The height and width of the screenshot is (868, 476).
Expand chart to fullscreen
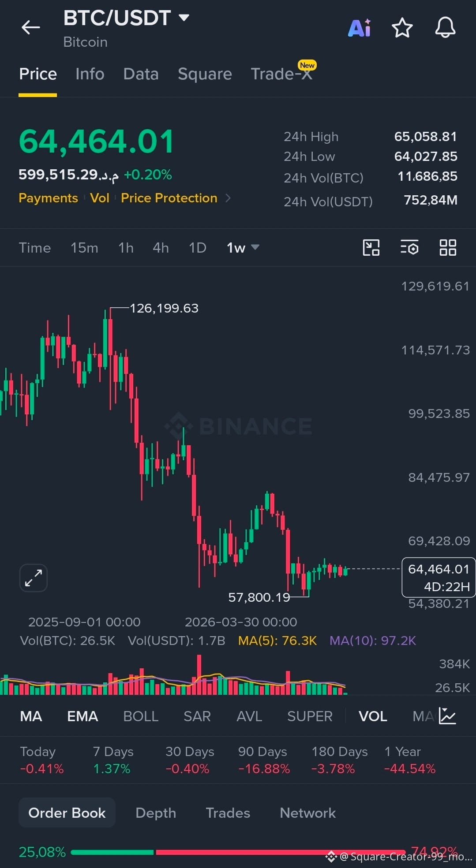click(34, 577)
